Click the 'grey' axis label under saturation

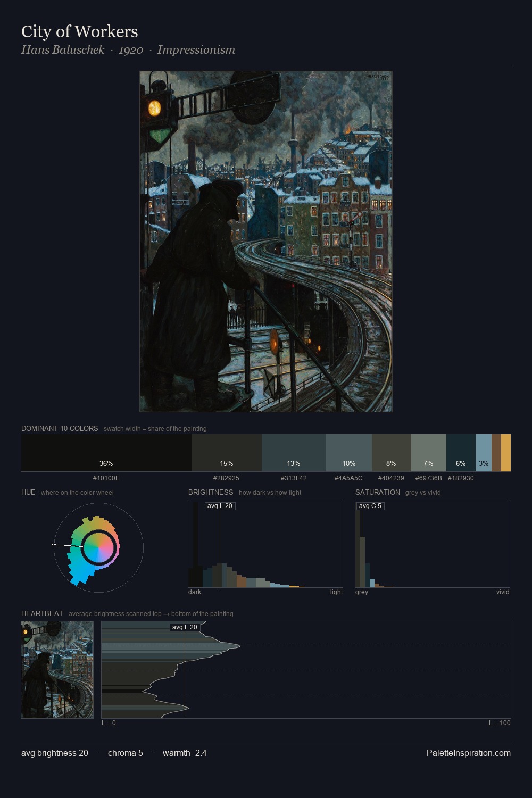[362, 592]
